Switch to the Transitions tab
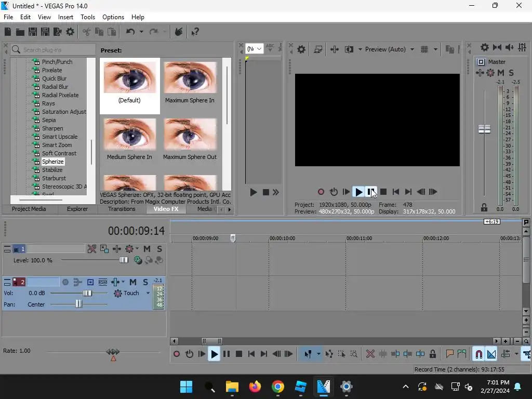This screenshot has width=532, height=399. tap(122, 209)
